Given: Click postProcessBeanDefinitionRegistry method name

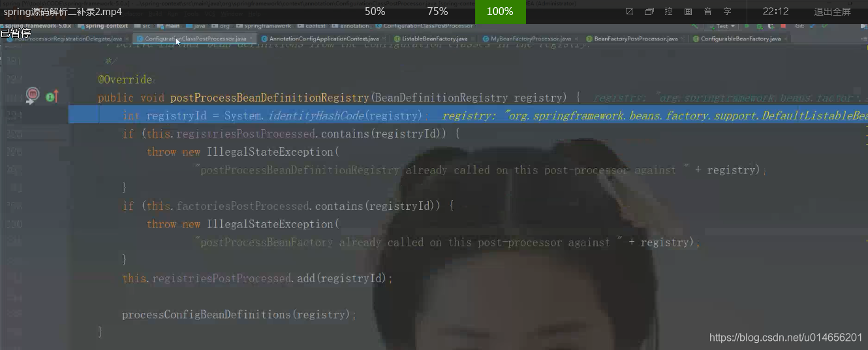Looking at the screenshot, I should (270, 98).
